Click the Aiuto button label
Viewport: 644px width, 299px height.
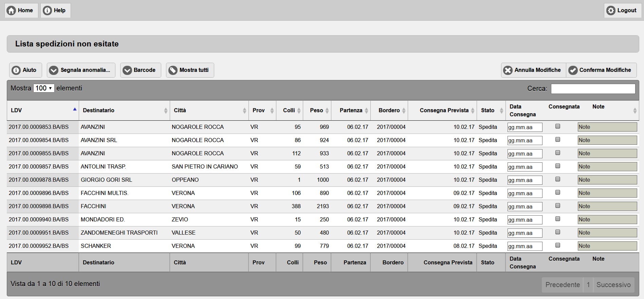(30, 70)
